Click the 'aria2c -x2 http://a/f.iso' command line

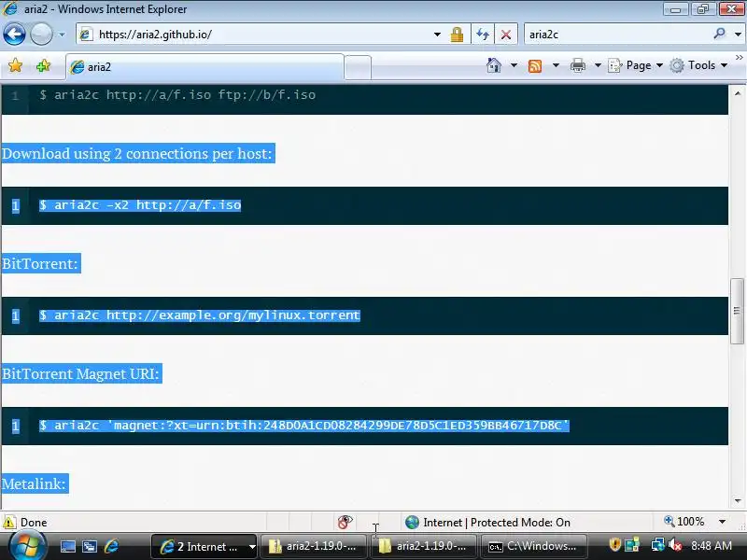coord(141,205)
